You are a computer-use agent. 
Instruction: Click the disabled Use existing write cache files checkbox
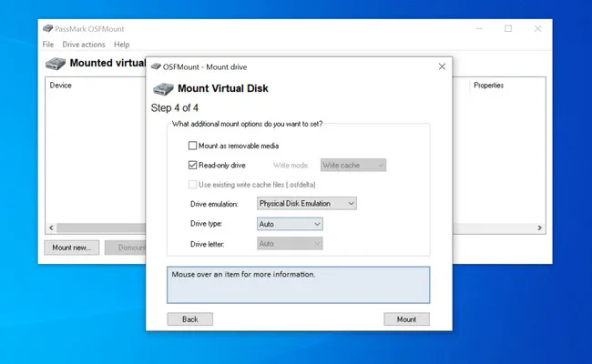point(192,185)
